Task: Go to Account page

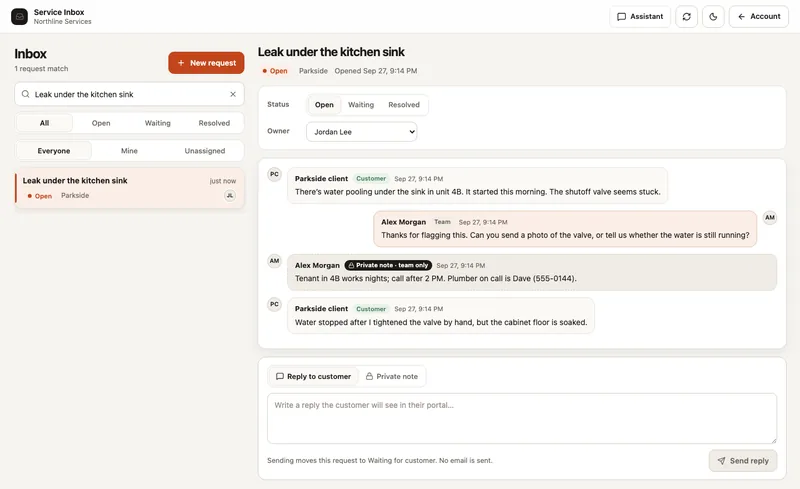Action: click(x=759, y=16)
